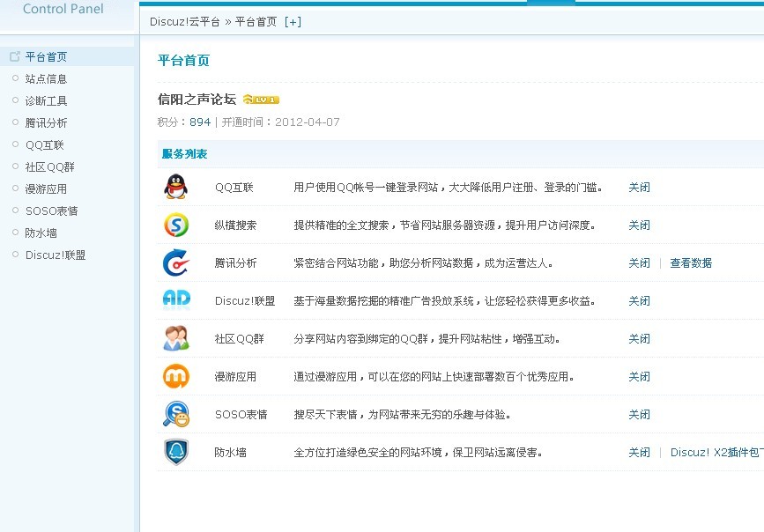Click the 信阳之声论坛 site title

click(x=197, y=100)
